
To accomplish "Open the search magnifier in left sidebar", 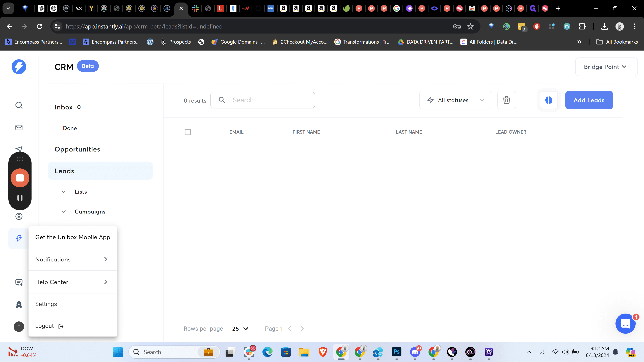I will coord(19,105).
